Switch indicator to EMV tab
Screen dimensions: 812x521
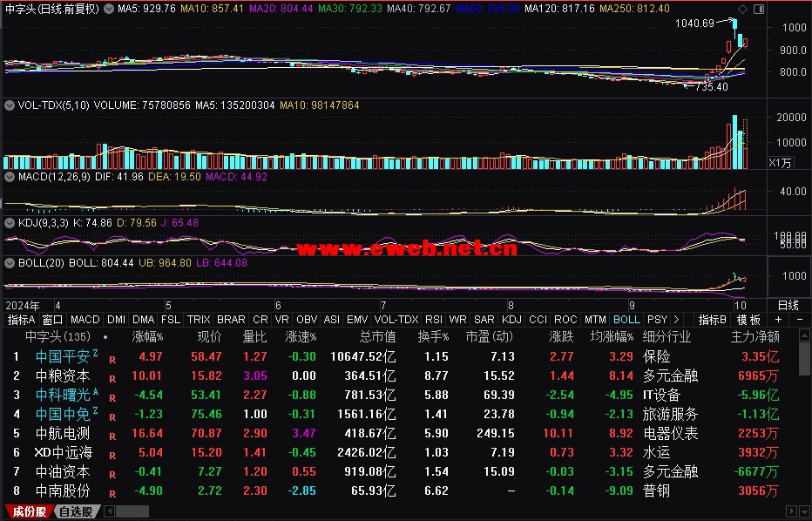point(357,320)
